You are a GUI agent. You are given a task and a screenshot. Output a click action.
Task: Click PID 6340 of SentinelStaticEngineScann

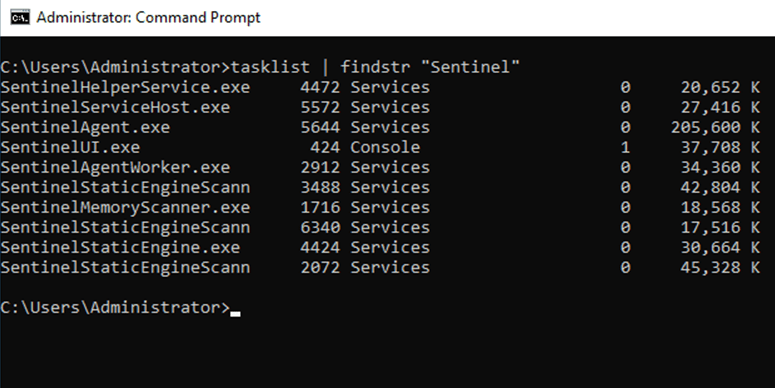click(320, 227)
